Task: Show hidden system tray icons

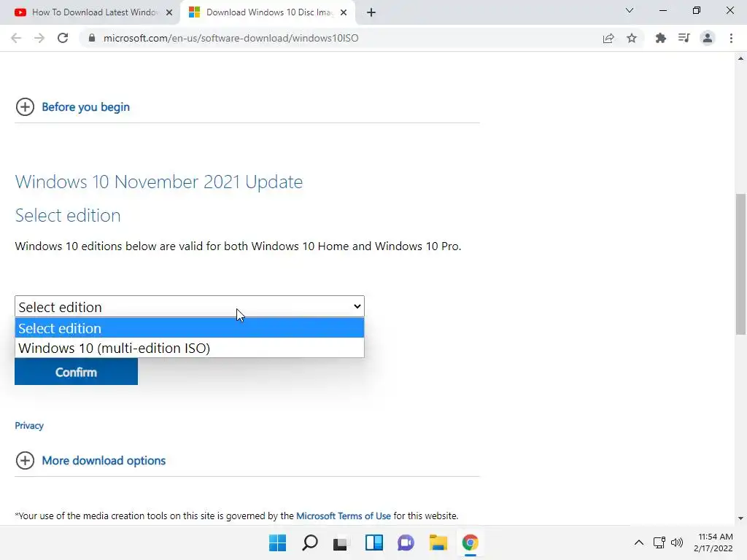Action: coord(639,542)
